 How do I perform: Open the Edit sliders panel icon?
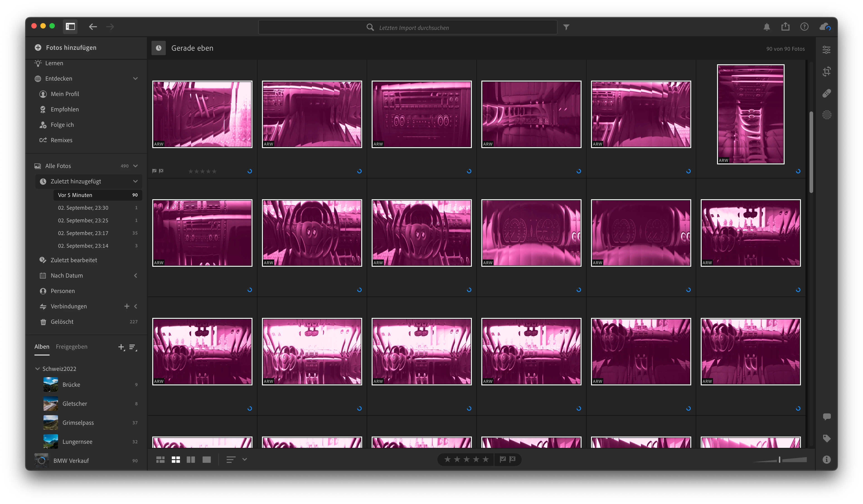826,50
